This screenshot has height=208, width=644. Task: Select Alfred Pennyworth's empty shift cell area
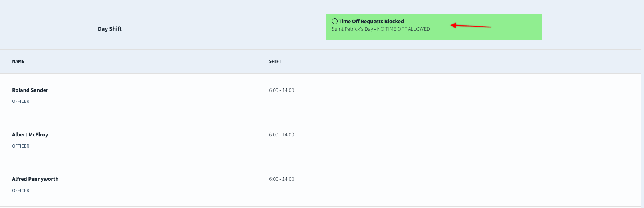coord(448,184)
